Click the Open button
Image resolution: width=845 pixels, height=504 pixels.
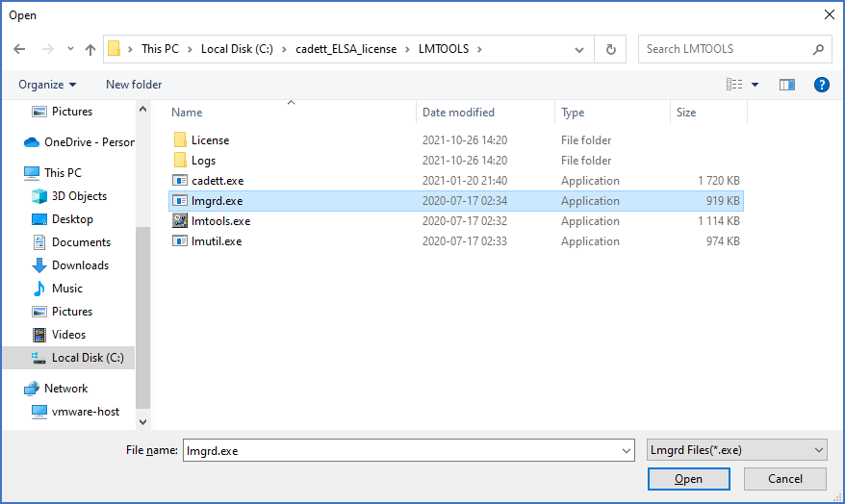[x=689, y=479]
